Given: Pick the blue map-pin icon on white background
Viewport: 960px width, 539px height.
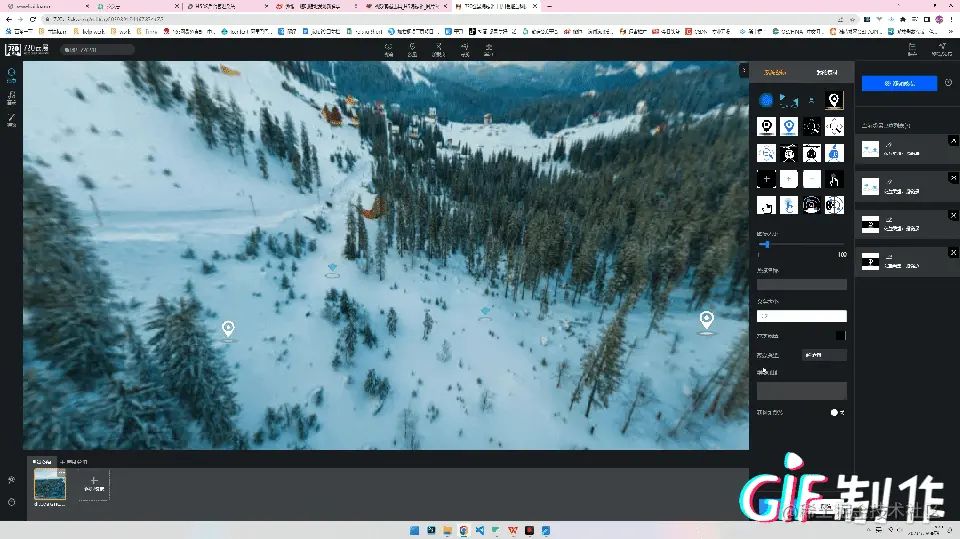Looking at the screenshot, I should click(789, 127).
